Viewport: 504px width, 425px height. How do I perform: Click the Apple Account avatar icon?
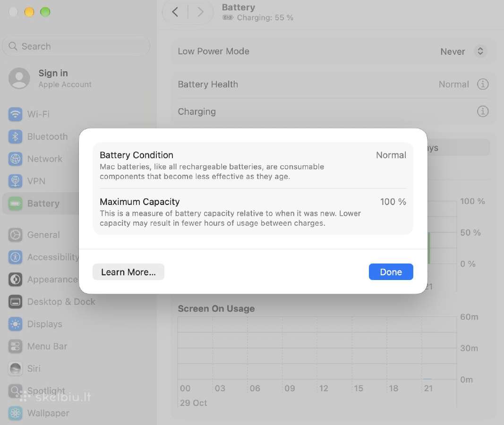tap(19, 78)
